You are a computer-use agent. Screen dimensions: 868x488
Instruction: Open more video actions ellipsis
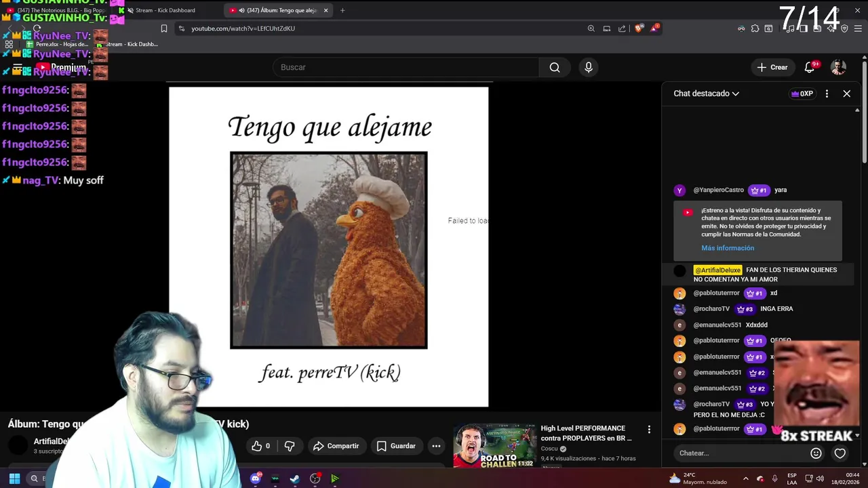click(436, 446)
